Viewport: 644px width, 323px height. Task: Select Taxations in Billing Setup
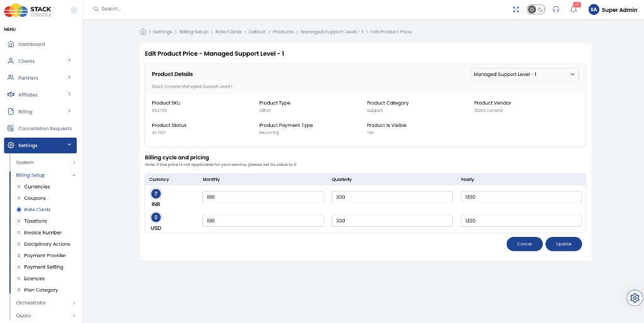click(36, 221)
